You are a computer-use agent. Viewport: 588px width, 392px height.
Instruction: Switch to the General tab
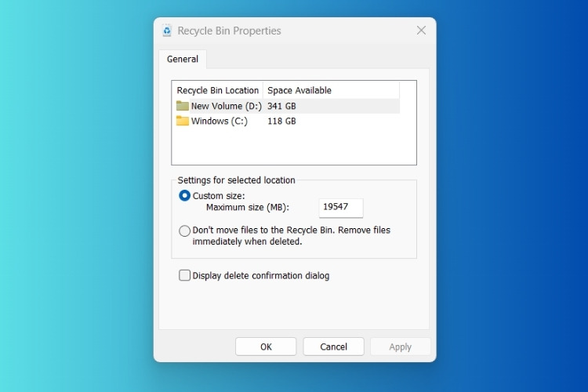pos(183,59)
